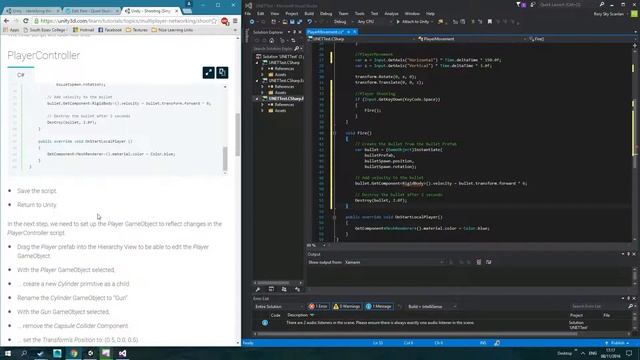The image size is (640, 360).
Task: Click the C# label tab on tutorial code box
Action: pyautogui.click(x=21, y=75)
